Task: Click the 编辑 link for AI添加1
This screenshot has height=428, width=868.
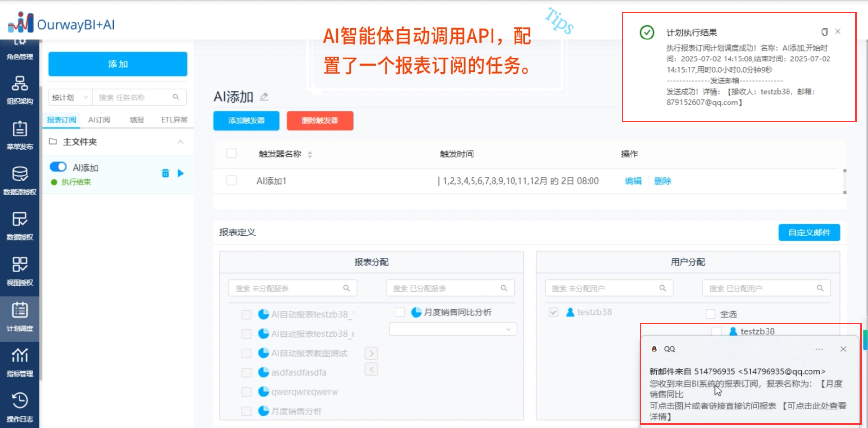Action: point(633,181)
